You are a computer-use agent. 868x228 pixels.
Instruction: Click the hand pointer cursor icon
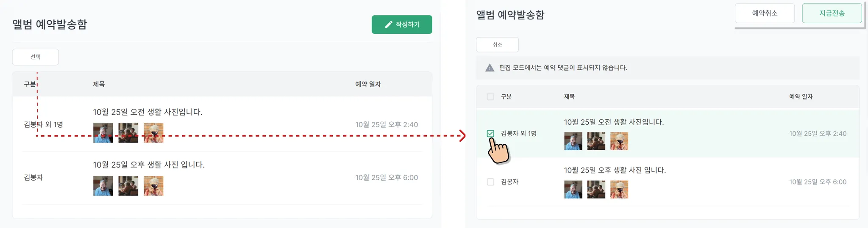498,150
